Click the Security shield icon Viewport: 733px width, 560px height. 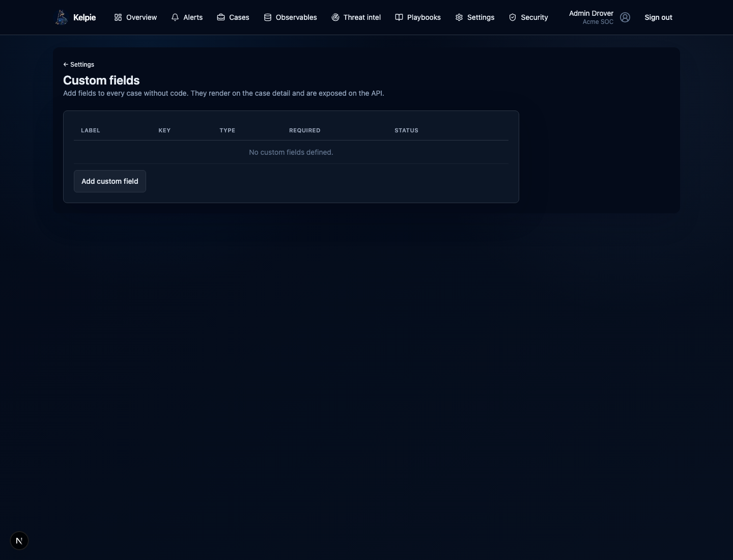[x=513, y=17]
